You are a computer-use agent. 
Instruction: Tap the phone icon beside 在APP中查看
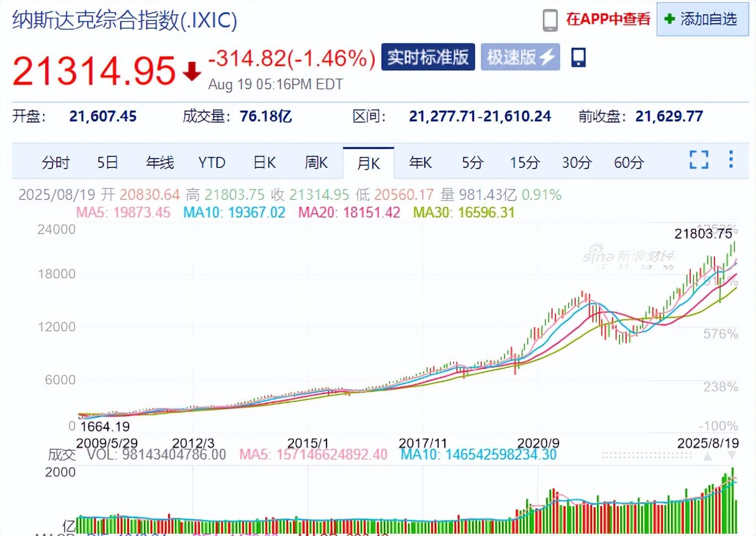click(x=550, y=20)
